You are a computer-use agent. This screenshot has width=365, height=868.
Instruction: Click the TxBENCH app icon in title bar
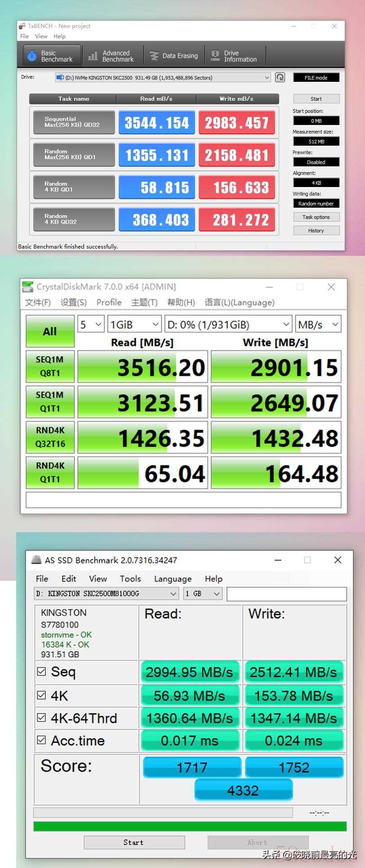(x=22, y=26)
